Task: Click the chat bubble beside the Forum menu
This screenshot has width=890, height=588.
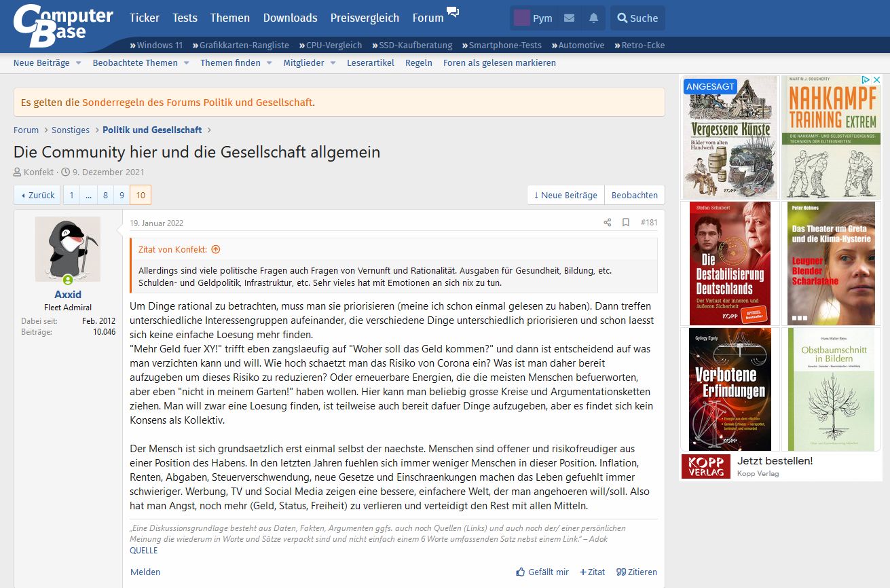Action: [452, 12]
